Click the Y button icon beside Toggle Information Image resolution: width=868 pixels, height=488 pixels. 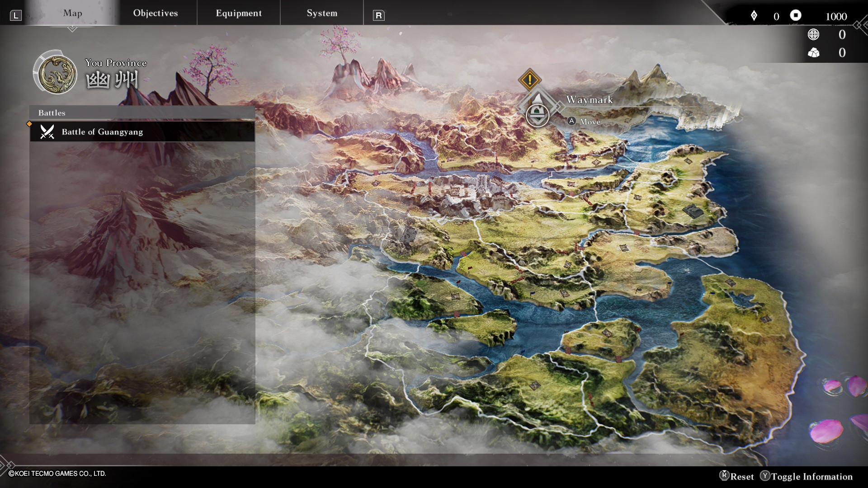[765, 476]
